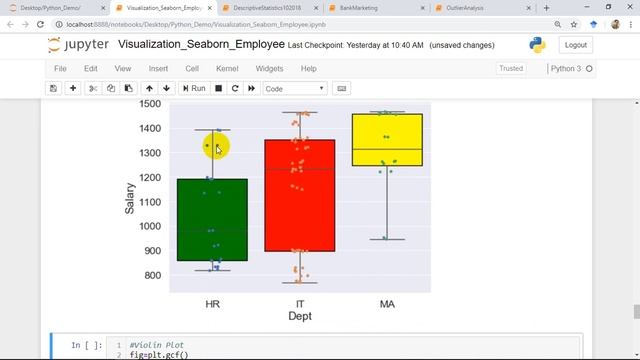This screenshot has height=360, width=640.
Task: Open the Widgets menu
Action: pos(269,69)
